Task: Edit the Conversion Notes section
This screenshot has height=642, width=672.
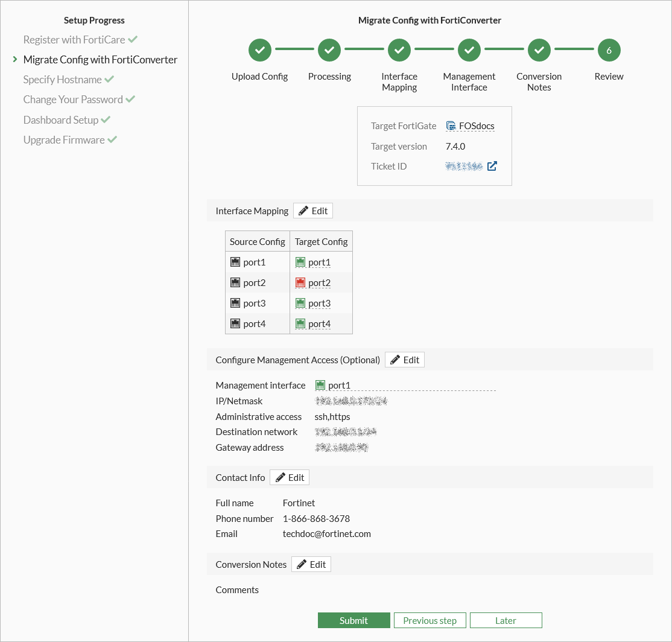Action: pyautogui.click(x=311, y=564)
